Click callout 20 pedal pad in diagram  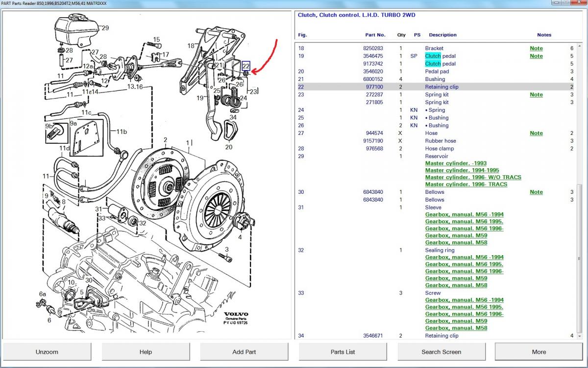tap(229, 147)
